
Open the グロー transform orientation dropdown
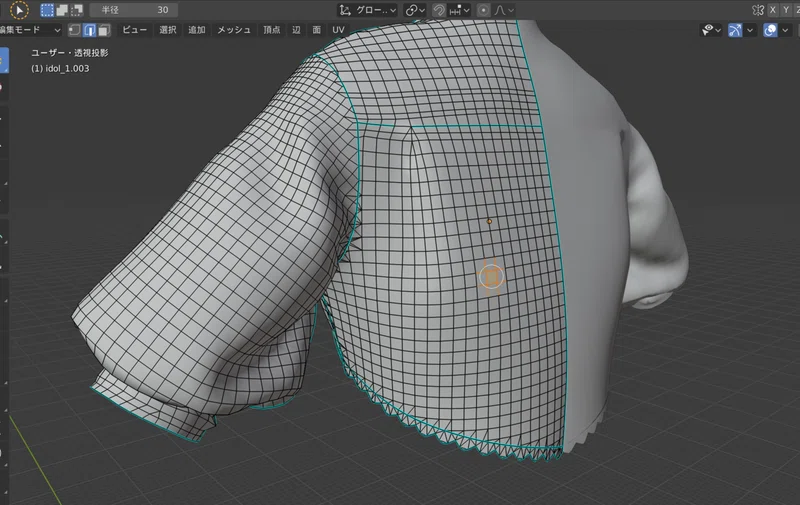point(367,10)
